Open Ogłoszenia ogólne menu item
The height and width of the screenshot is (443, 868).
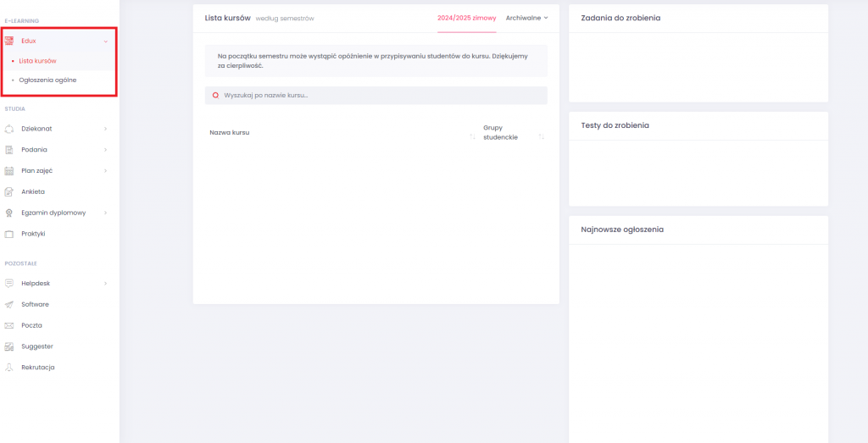point(47,80)
